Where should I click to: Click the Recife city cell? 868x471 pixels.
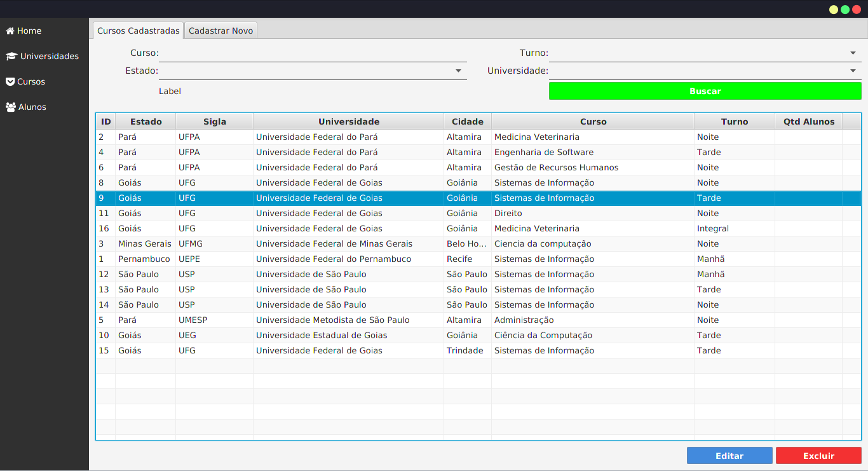[468, 259]
